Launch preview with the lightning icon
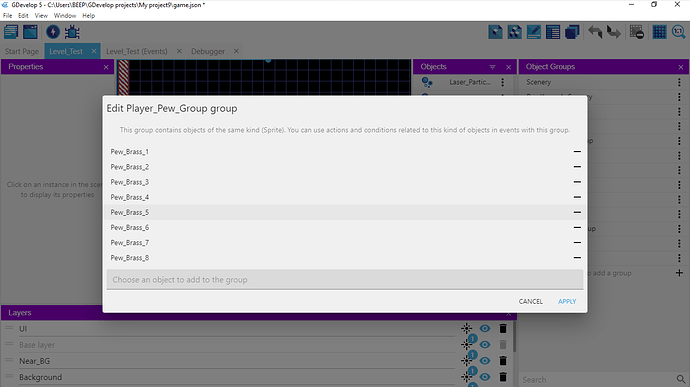 pos(53,32)
